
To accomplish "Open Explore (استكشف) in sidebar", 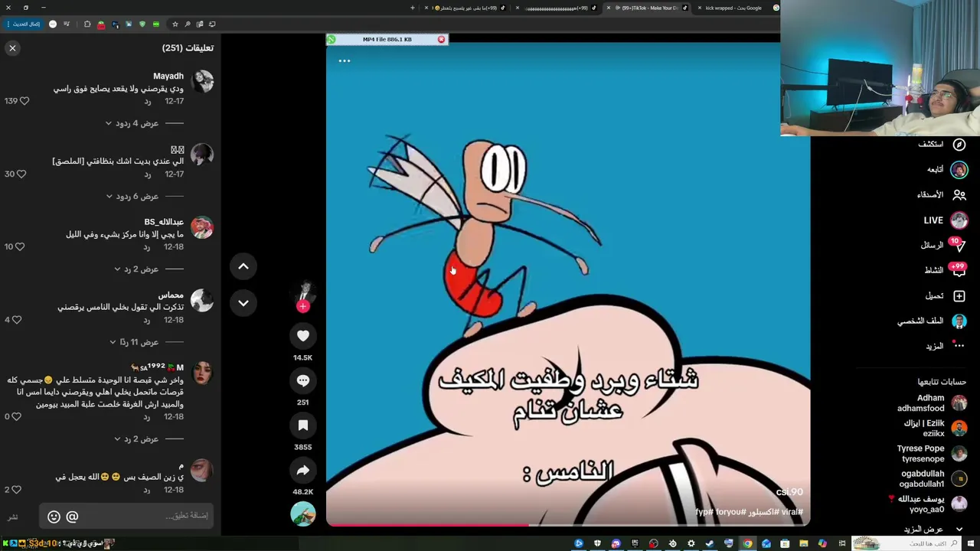I will 942,145.
